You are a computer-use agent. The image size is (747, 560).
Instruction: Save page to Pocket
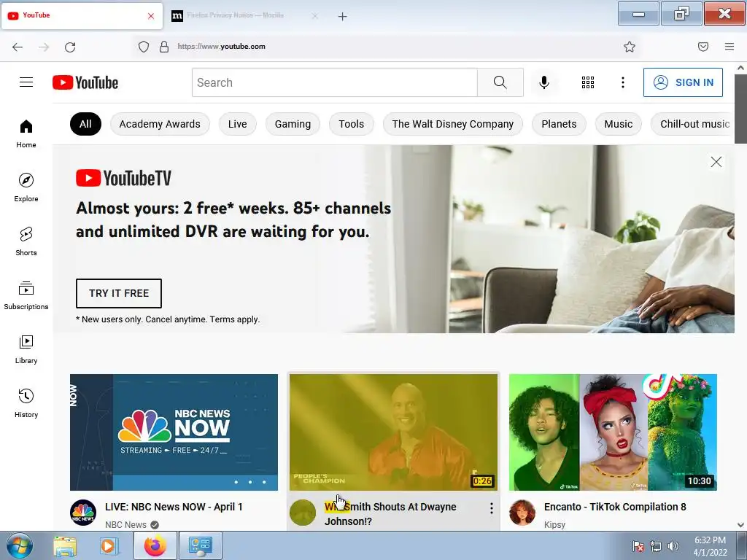pyautogui.click(x=703, y=47)
